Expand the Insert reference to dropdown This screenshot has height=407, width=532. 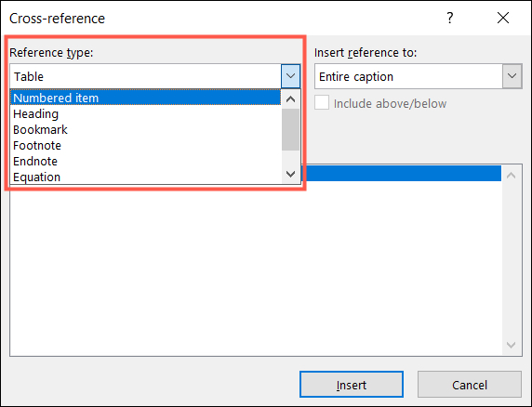(512, 76)
